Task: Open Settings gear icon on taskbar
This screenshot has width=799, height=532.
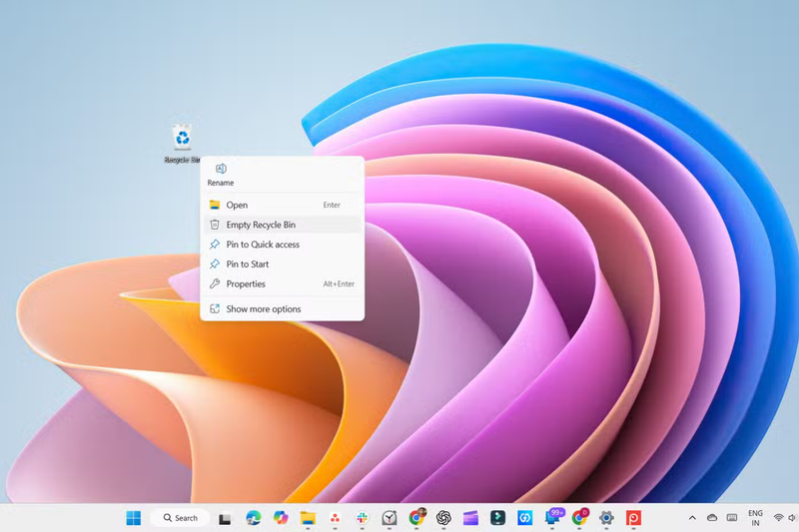Action: (605, 518)
